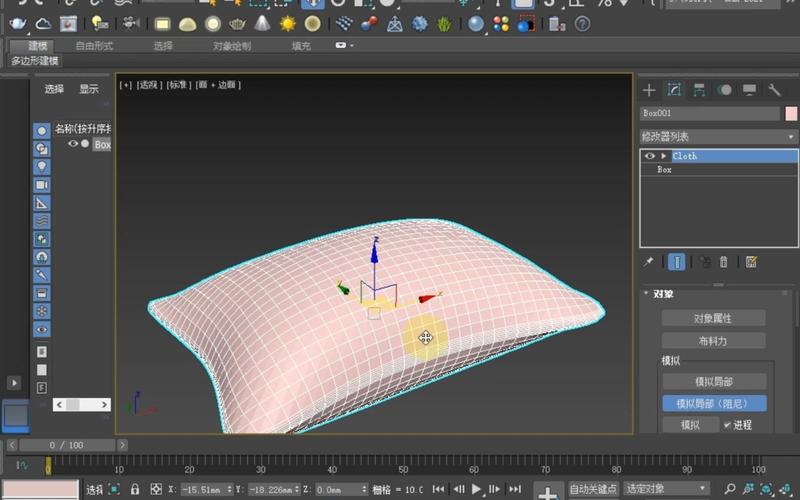Image resolution: width=800 pixels, height=500 pixels.
Task: Click the light bulb filter in scene explorer
Action: 42,166
